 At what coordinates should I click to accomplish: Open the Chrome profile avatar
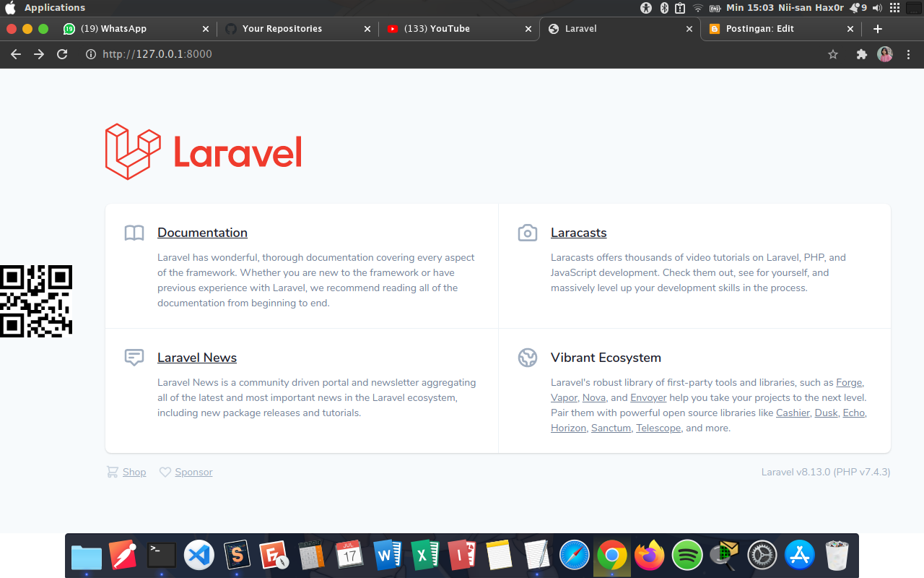point(885,54)
